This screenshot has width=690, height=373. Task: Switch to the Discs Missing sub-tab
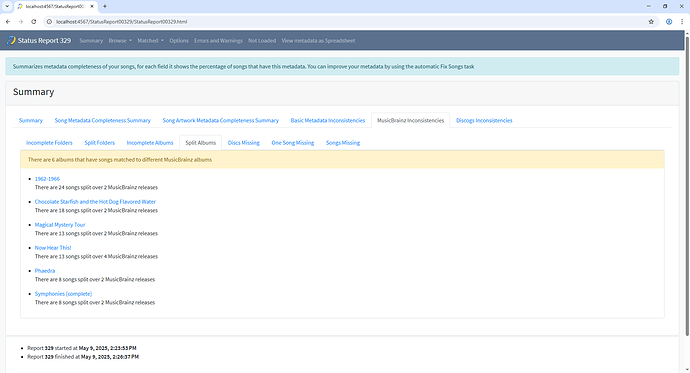(243, 143)
